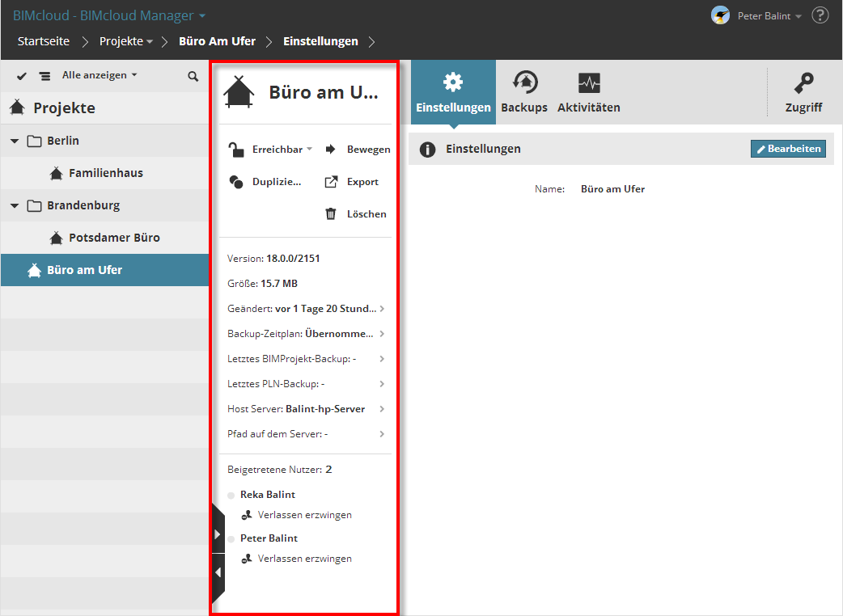Open the BIMcloud Manager title dropdown
The height and width of the screenshot is (616, 843).
click(109, 15)
